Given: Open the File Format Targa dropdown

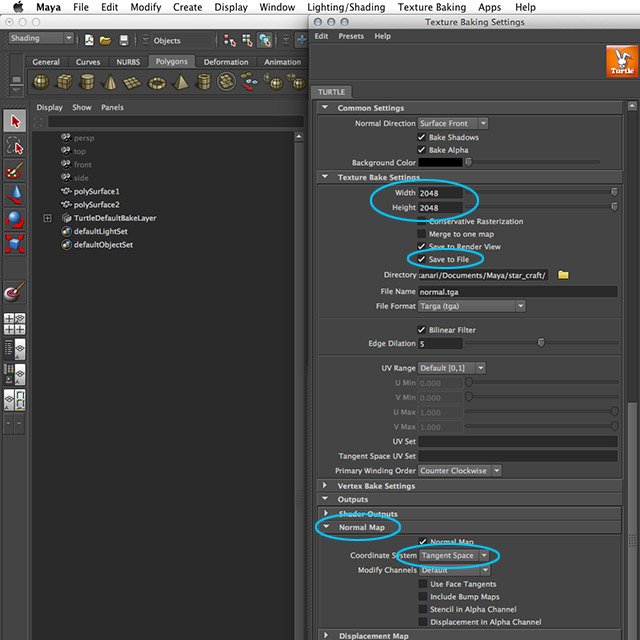Looking at the screenshot, I should pos(472,306).
